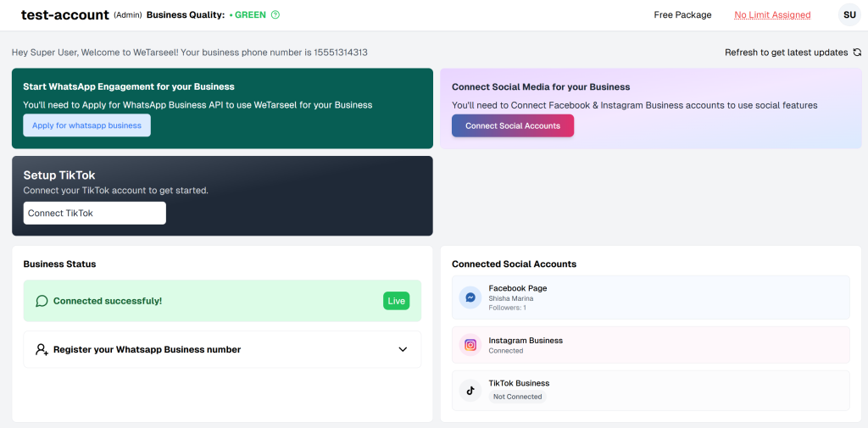Viewport: 868px width, 428px height.
Task: Click the test-account name in header
Action: pos(65,15)
